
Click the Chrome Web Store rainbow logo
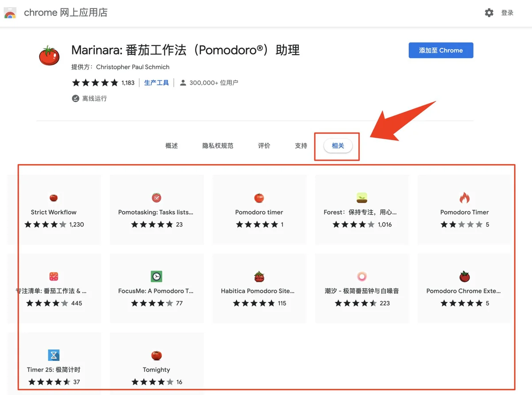[10, 13]
